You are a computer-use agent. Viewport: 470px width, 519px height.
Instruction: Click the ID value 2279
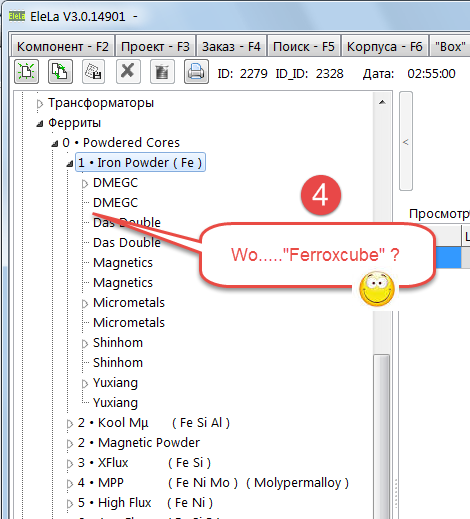(253, 74)
